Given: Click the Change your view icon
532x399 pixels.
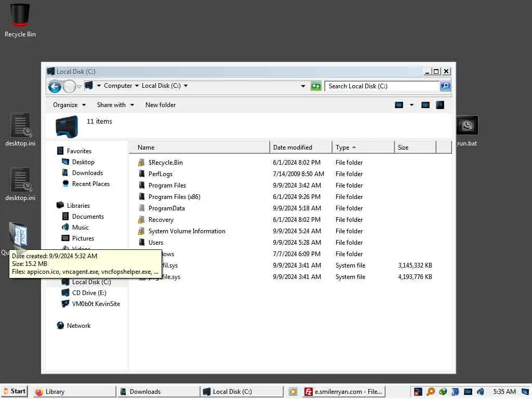Looking at the screenshot, I should click(x=399, y=105).
